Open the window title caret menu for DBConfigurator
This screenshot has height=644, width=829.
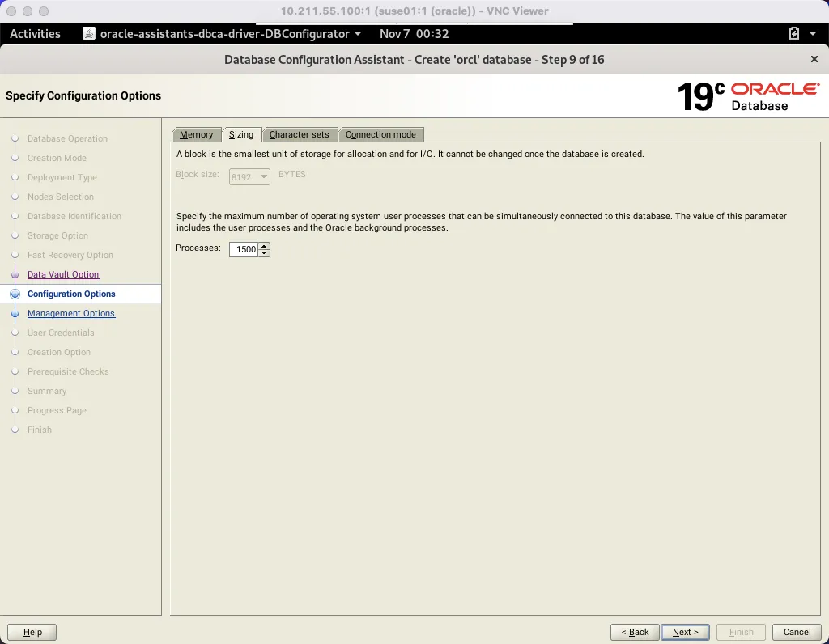coord(358,33)
